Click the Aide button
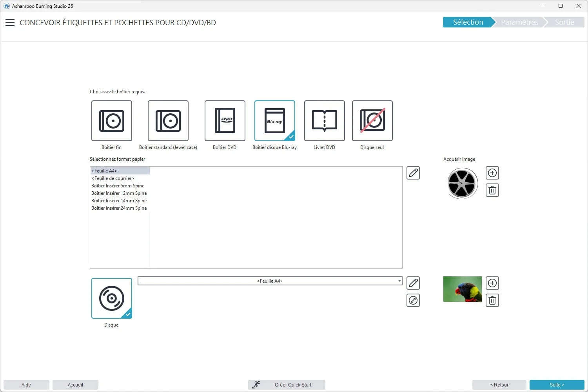The width and height of the screenshot is (588, 392). 26,385
